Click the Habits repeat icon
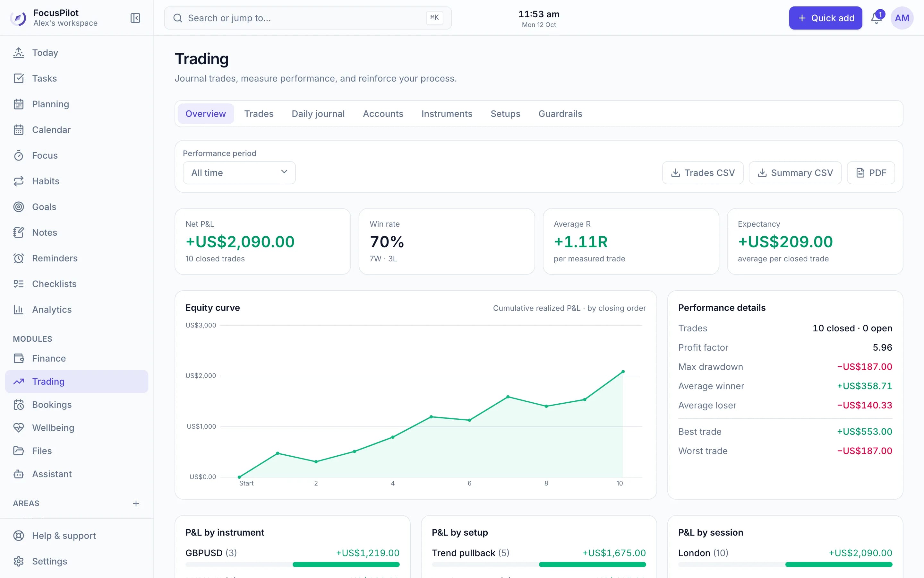The image size is (924, 578). point(18,181)
